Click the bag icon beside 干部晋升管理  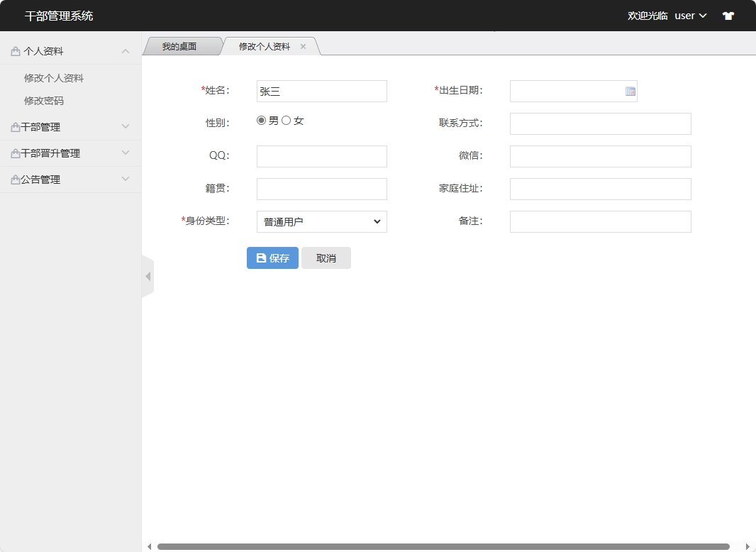click(x=15, y=153)
